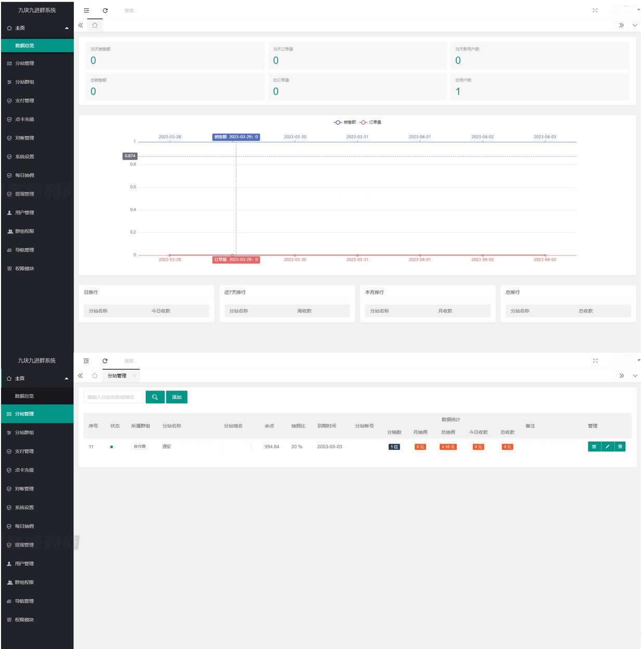The image size is (644, 649).
Task: Click the 登 login icon in the 管理 column
Action: tap(620, 447)
